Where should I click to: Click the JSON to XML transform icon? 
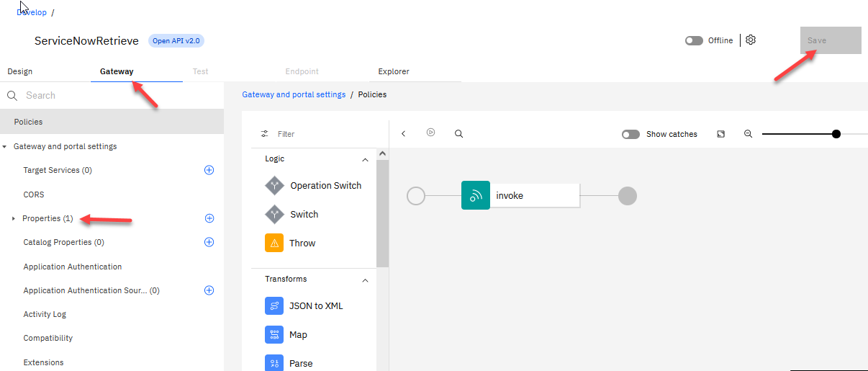click(274, 306)
